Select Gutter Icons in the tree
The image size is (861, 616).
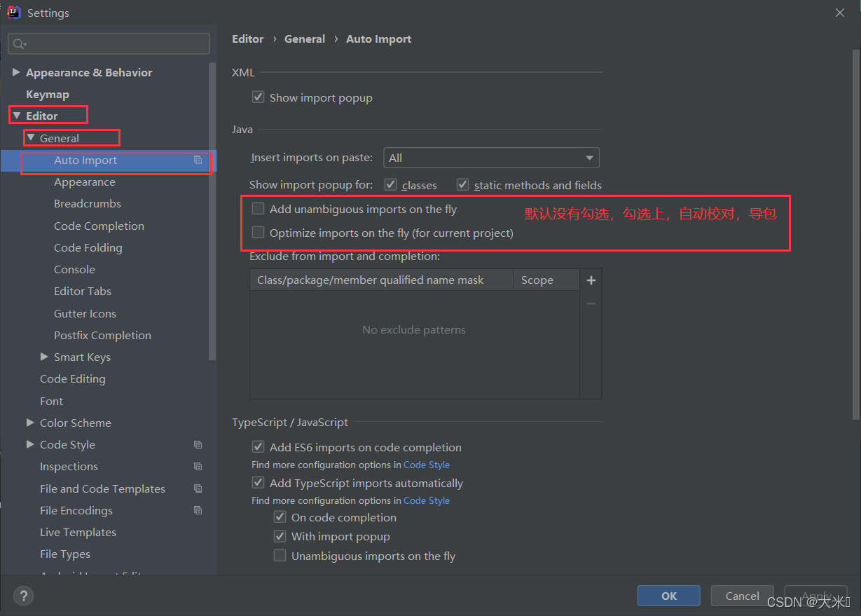(x=85, y=313)
